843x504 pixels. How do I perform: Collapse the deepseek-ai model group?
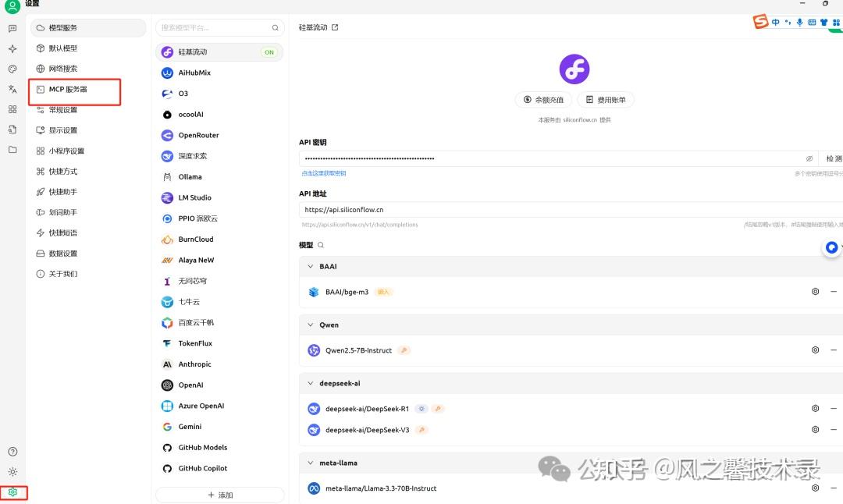[x=310, y=384]
